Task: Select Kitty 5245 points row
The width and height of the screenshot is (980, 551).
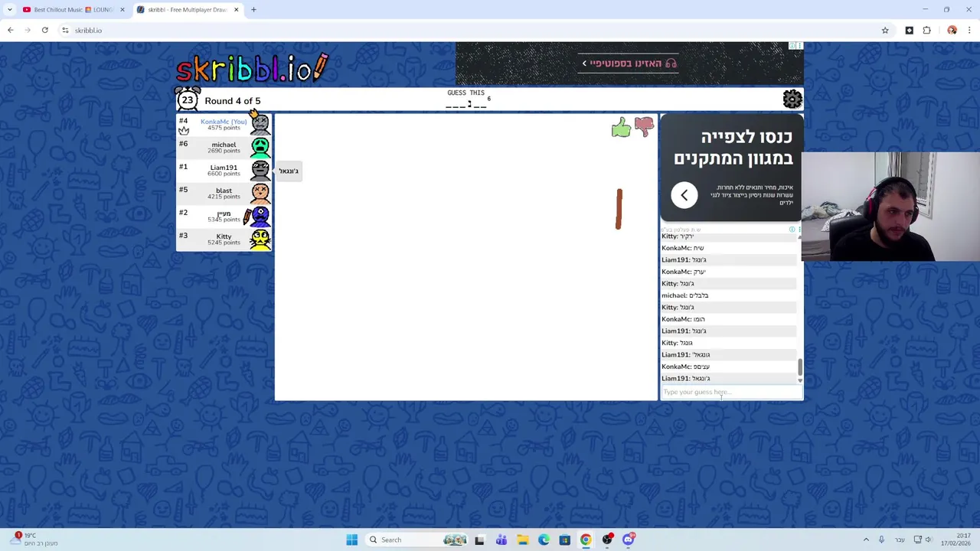Action: 224,239
